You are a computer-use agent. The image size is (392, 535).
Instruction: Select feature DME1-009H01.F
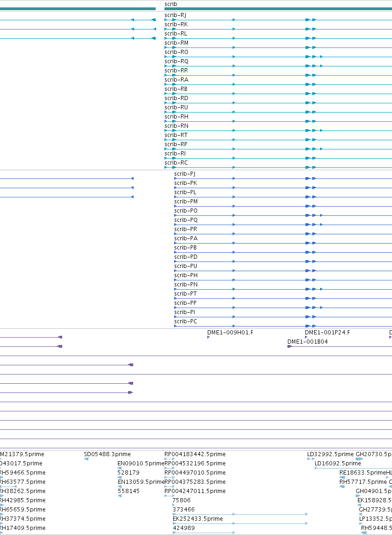click(230, 333)
